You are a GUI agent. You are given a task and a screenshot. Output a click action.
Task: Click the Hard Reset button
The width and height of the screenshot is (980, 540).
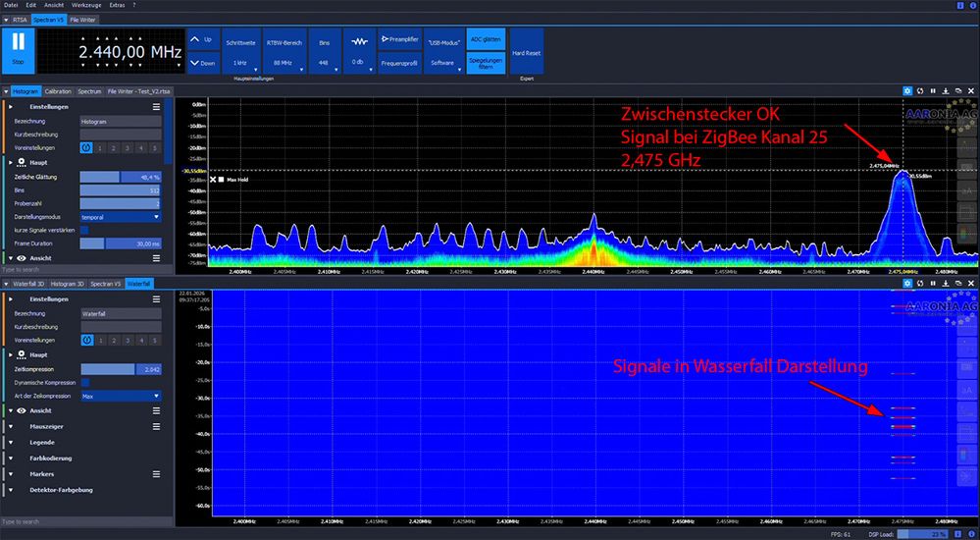[526, 53]
